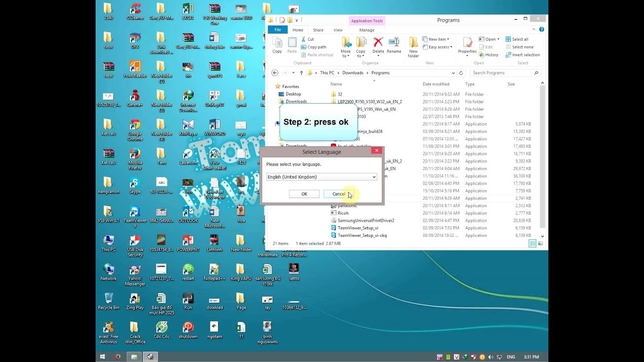
Task: Click the File Explorer taskbar button
Action: [134, 357]
